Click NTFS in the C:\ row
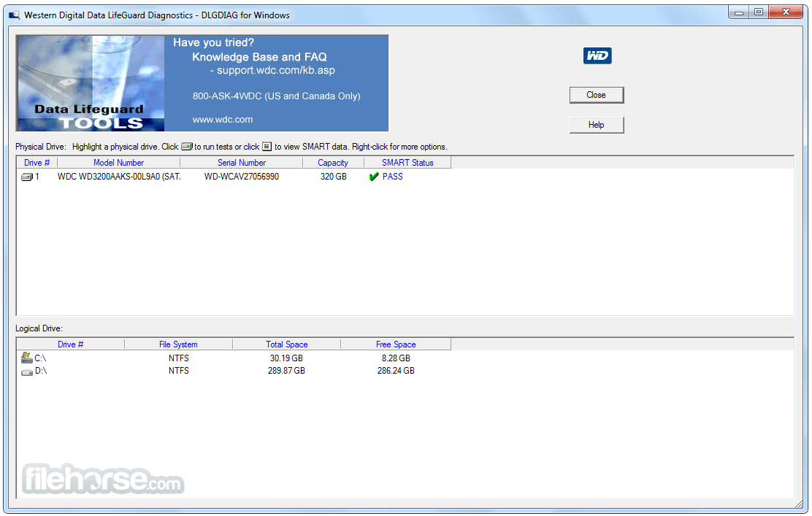Viewport: 812px width, 516px height. [179, 358]
